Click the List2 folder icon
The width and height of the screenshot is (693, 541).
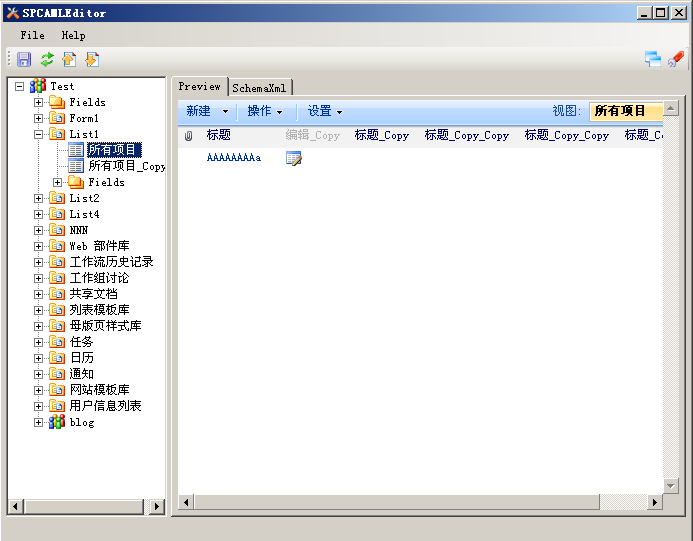point(57,198)
